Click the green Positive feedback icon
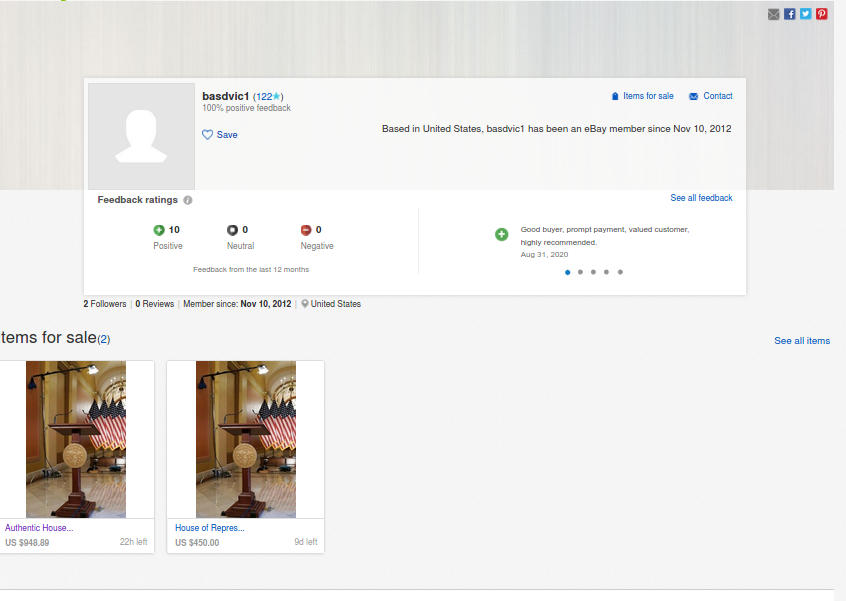 click(x=159, y=230)
